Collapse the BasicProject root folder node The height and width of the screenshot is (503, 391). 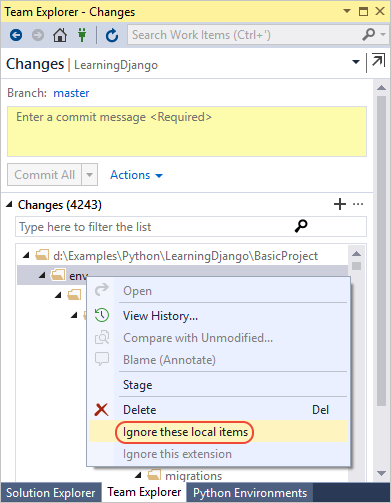tap(26, 256)
